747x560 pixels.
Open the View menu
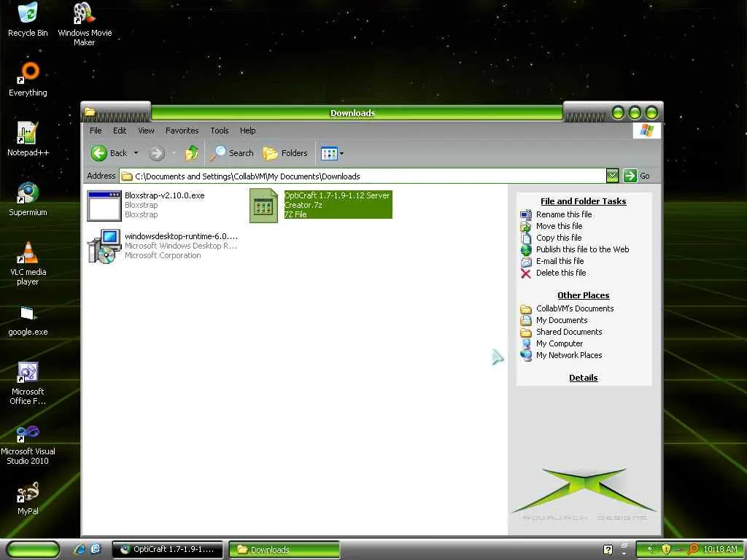point(146,131)
